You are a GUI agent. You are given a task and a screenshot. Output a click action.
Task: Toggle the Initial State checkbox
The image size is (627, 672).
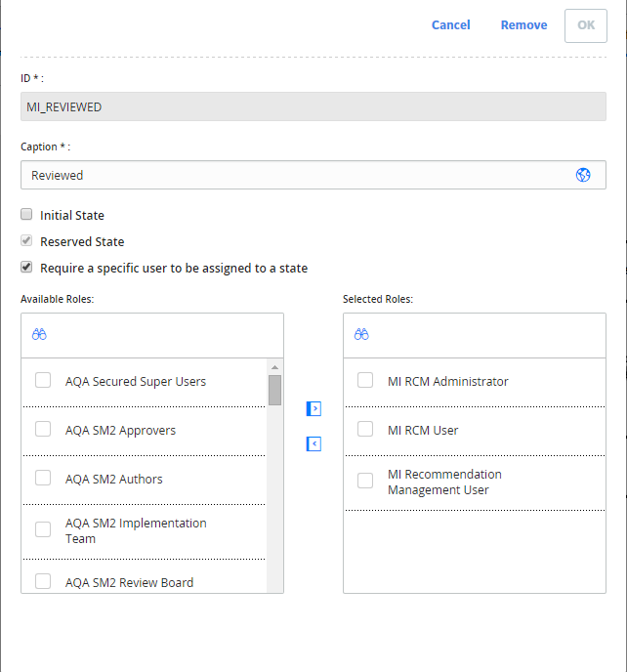pyautogui.click(x=26, y=214)
